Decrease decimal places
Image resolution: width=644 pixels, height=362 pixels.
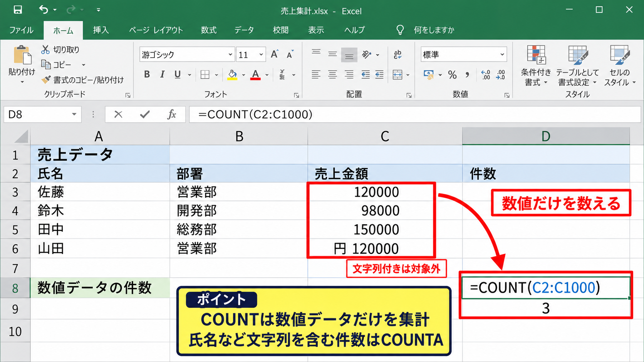pyautogui.click(x=500, y=75)
